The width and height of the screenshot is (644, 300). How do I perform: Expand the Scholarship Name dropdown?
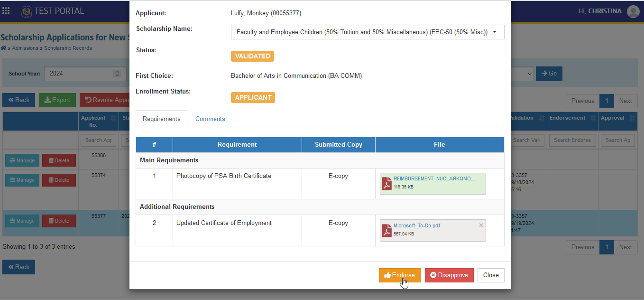tap(368, 32)
